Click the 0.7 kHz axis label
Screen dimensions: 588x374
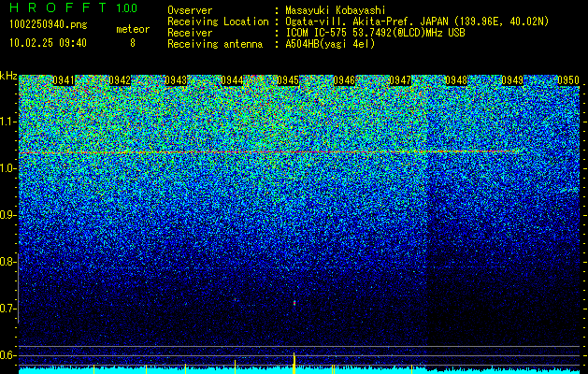7,309
